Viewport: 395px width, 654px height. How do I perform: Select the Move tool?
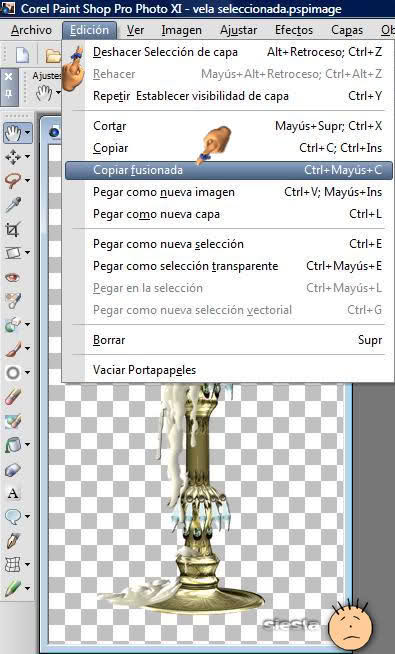13,157
